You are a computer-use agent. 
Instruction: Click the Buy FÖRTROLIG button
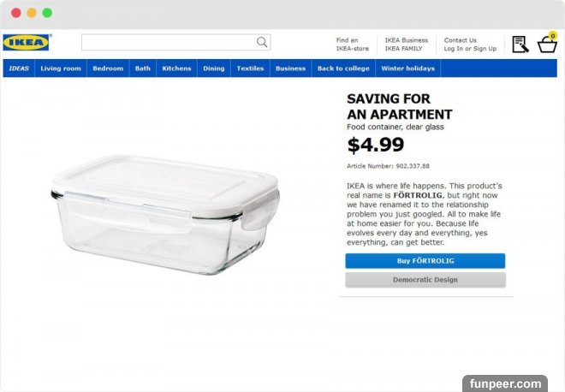tap(425, 261)
